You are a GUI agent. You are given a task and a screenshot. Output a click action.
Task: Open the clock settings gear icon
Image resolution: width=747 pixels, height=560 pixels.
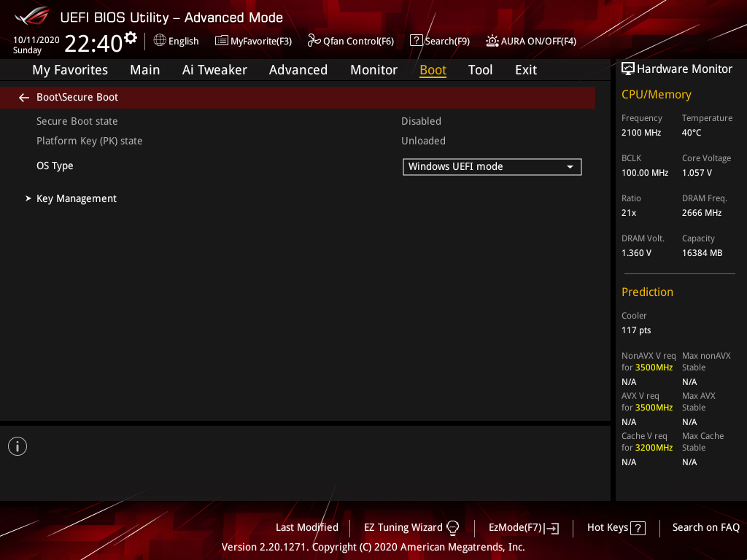pyautogui.click(x=131, y=38)
